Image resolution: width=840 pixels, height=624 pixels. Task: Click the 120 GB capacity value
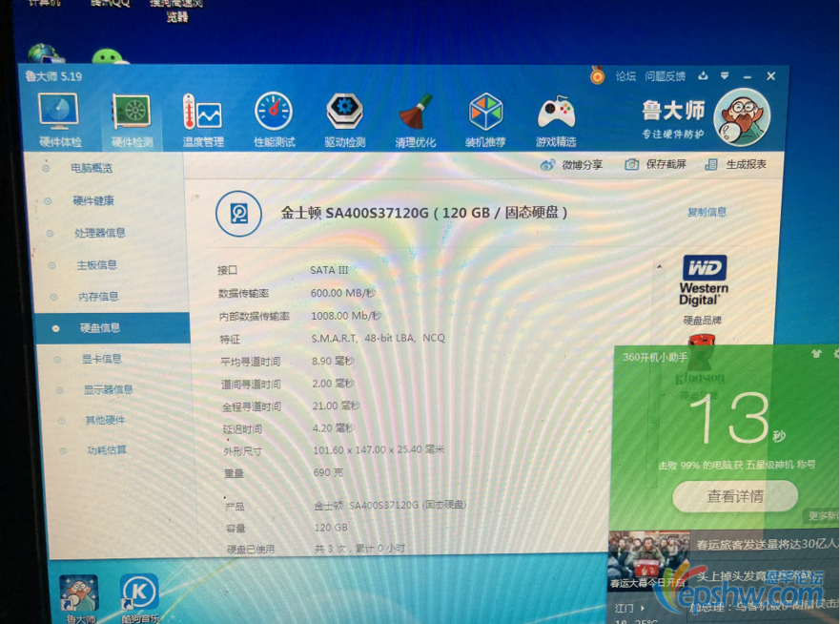(x=331, y=528)
